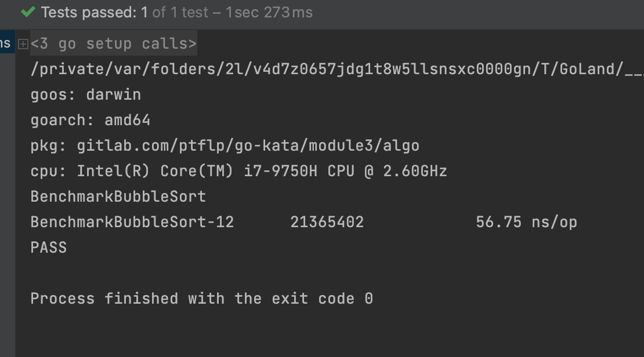
Task: Select the partially visible tab at left edge
Action: tap(6, 43)
